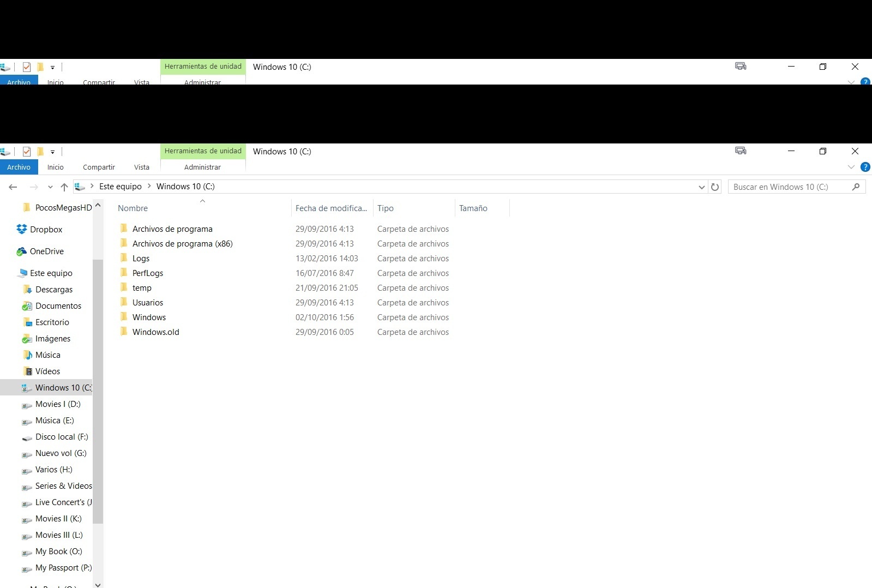Open the My Passport (P:) drive
Image resolution: width=872 pixels, height=588 pixels.
point(57,568)
